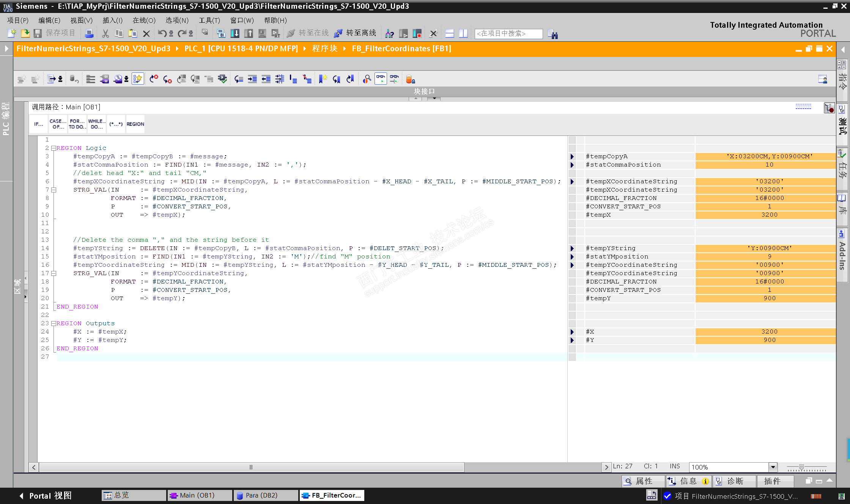This screenshot has width=850, height=504.
Task: Insert REGION statement button
Action: pyautogui.click(x=135, y=124)
